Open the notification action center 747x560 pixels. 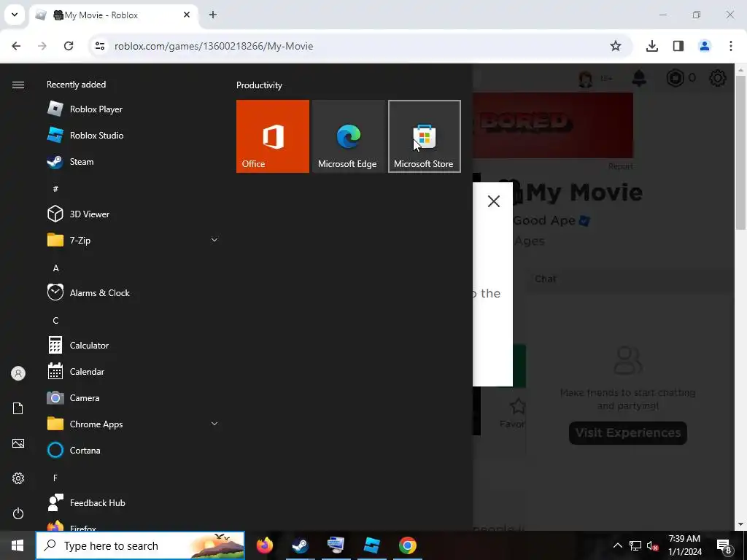[724, 545]
